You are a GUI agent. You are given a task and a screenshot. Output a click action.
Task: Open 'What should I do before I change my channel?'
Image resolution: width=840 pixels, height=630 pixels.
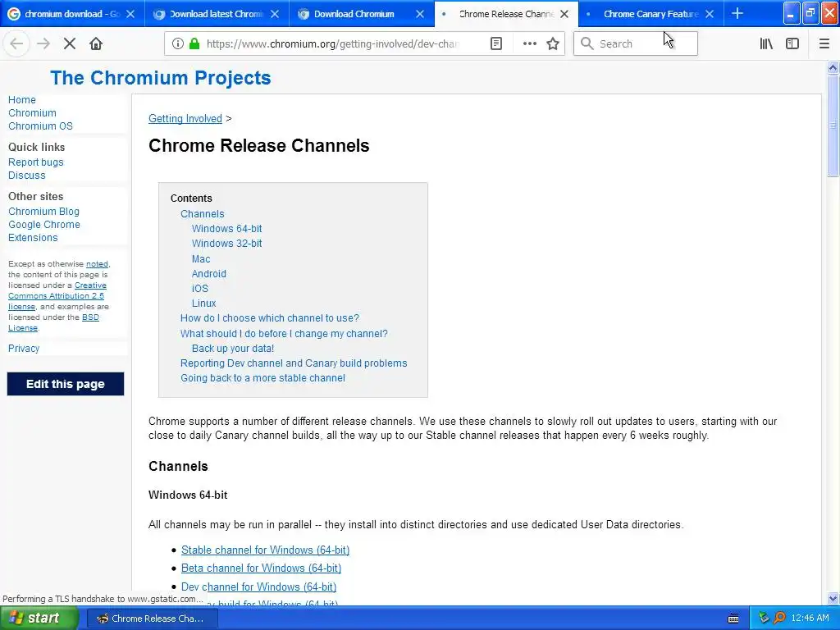tap(284, 334)
